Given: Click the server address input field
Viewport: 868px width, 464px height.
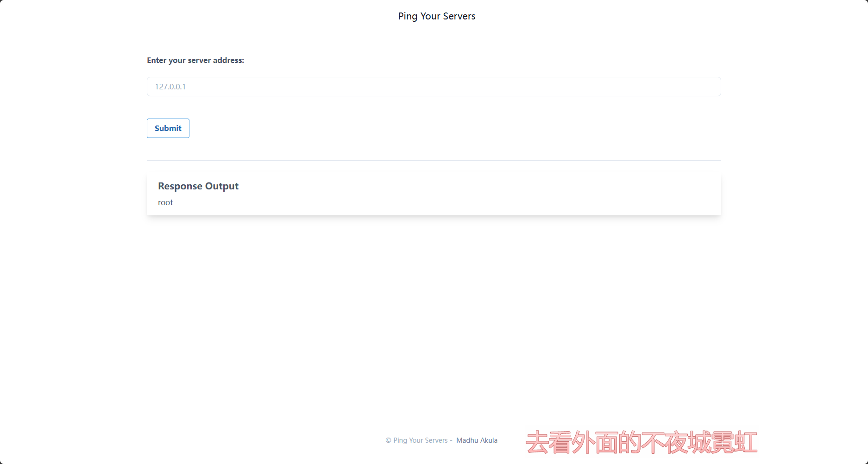Looking at the screenshot, I should tap(434, 87).
